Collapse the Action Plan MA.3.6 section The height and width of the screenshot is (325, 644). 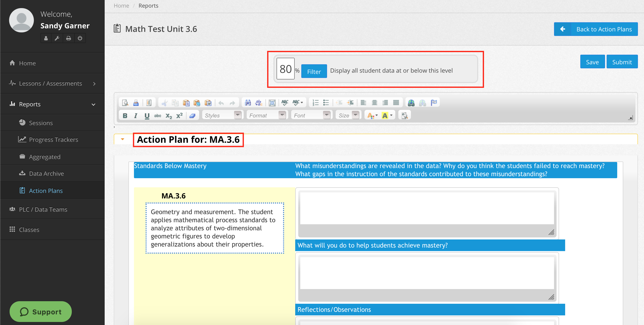[123, 139]
